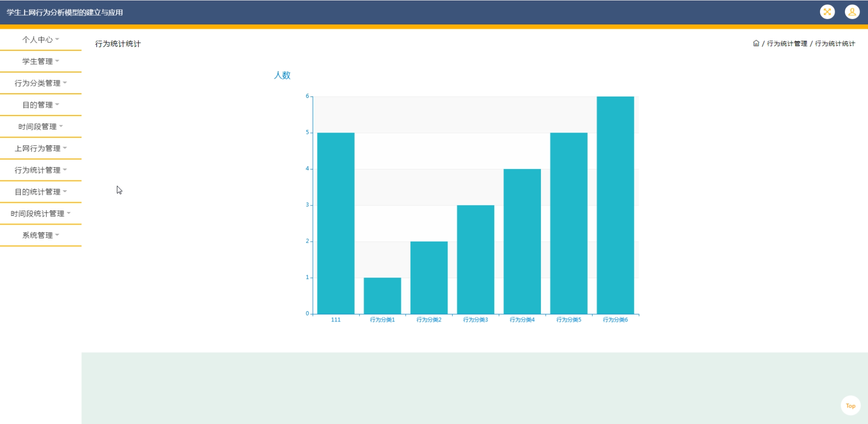
Task: Select the bar for 行为分类4
Action: pyautogui.click(x=522, y=242)
